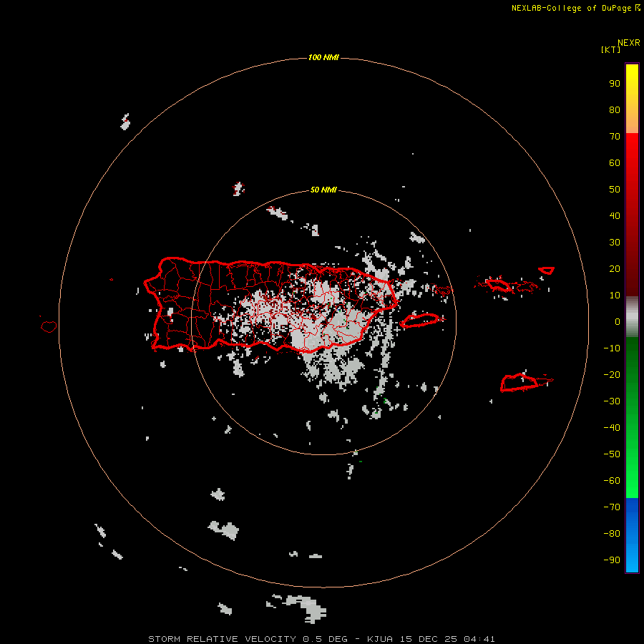Click the St. Thomas island outline in the east
The image size is (644, 644).
coord(499,285)
